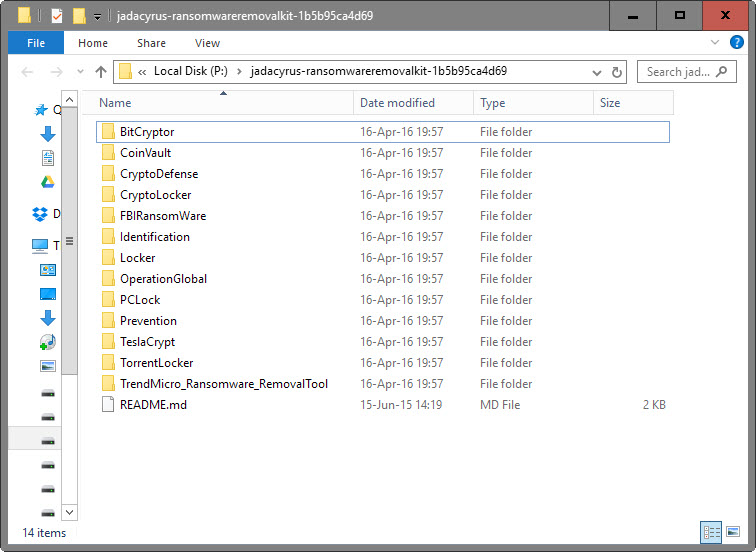The image size is (756, 552).
Task: Sort by Size column header
Action: [x=634, y=103]
